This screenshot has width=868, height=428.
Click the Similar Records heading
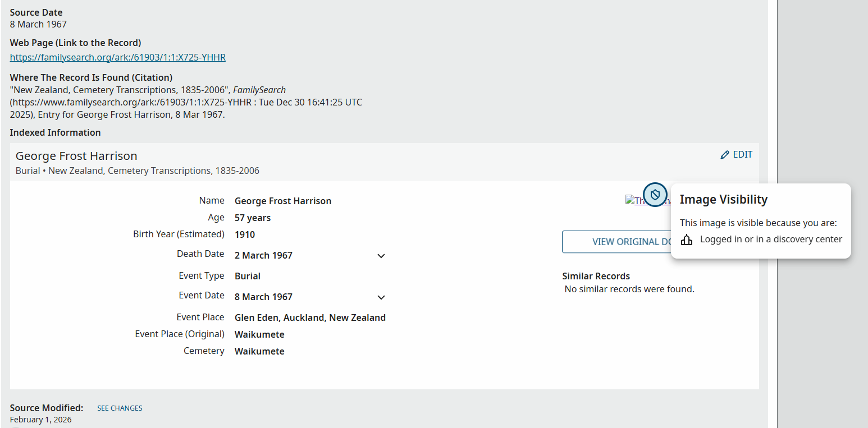click(596, 276)
